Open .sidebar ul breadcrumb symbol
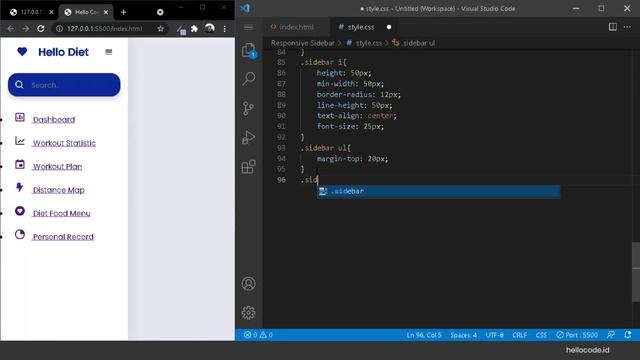This screenshot has height=360, width=640. point(413,43)
